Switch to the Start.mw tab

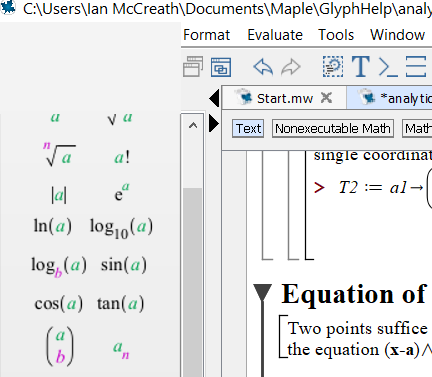285,98
